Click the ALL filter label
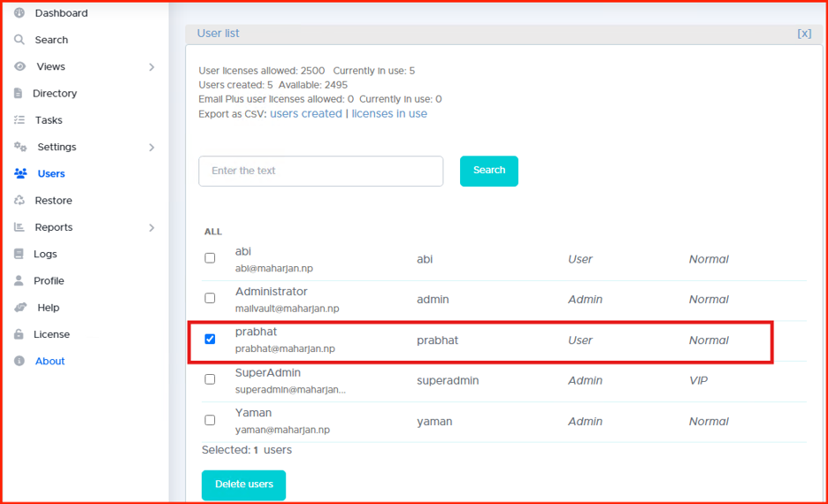This screenshot has width=828, height=504. point(213,232)
